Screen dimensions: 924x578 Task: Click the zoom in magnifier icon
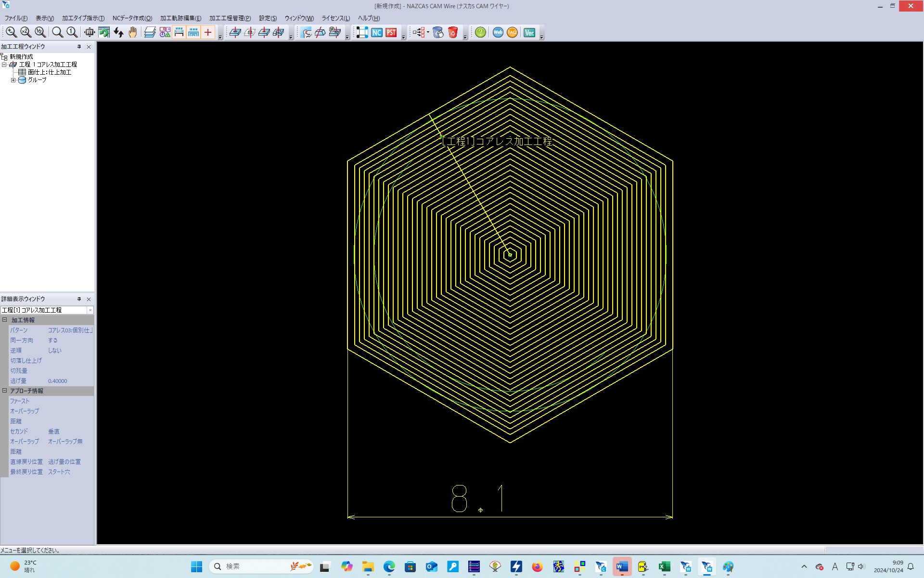(11, 32)
